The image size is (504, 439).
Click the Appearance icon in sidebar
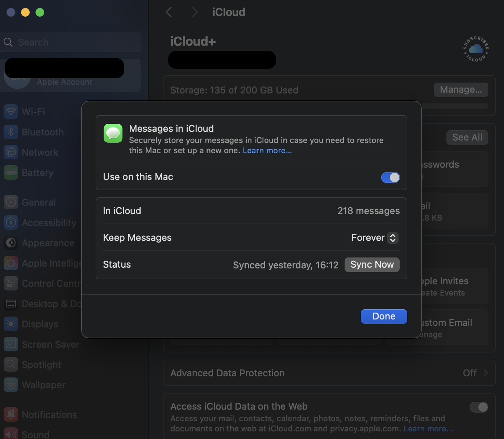pyautogui.click(x=11, y=243)
